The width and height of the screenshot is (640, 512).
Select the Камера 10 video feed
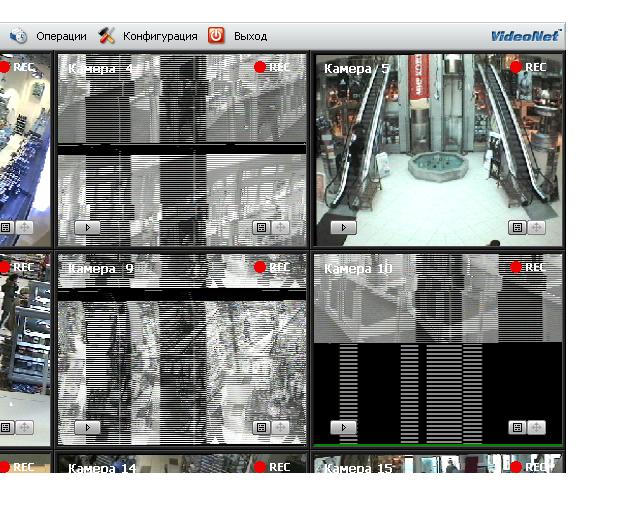pos(438,349)
